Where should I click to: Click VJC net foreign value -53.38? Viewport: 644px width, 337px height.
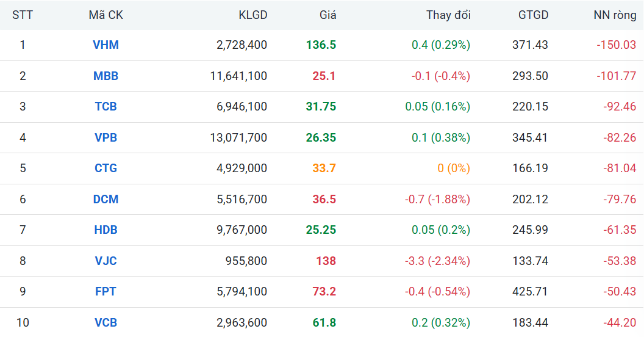coord(620,261)
